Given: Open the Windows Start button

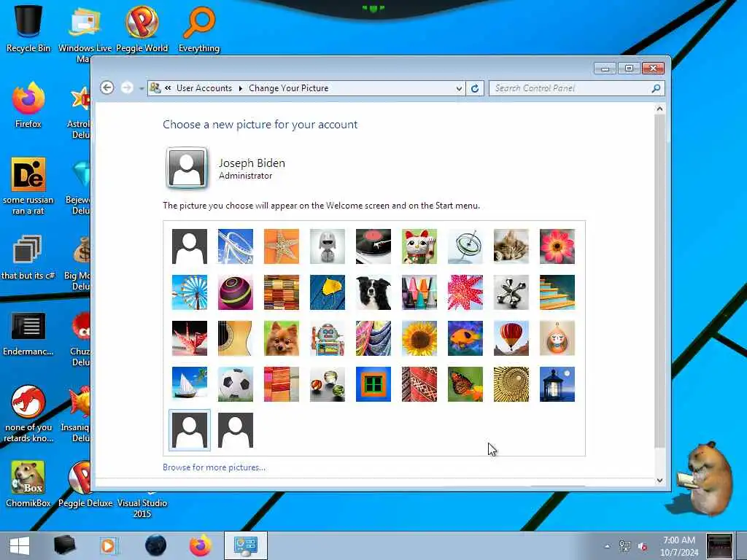Looking at the screenshot, I should [20, 545].
